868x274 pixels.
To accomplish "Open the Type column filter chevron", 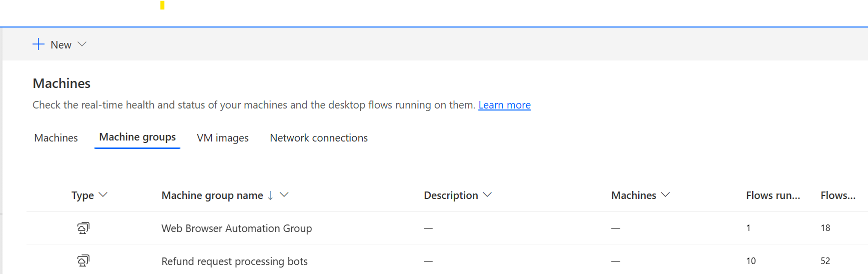I will [103, 195].
